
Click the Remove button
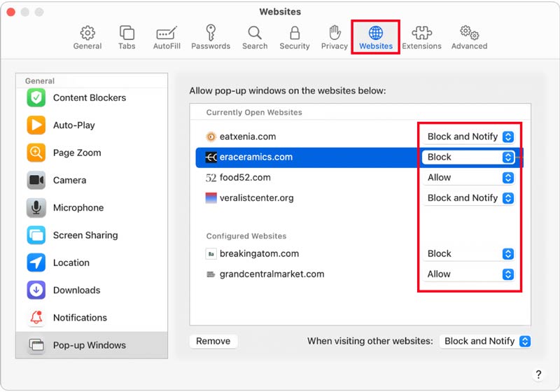click(x=213, y=342)
